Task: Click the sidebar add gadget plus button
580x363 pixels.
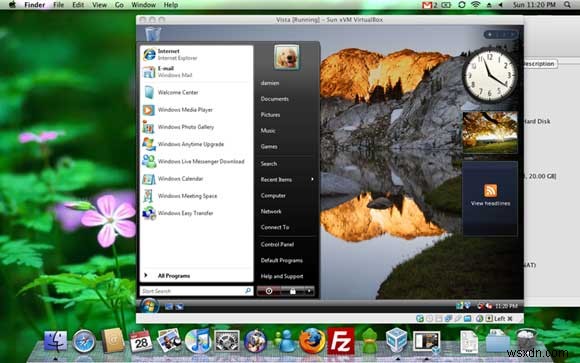Action: pyautogui.click(x=490, y=34)
